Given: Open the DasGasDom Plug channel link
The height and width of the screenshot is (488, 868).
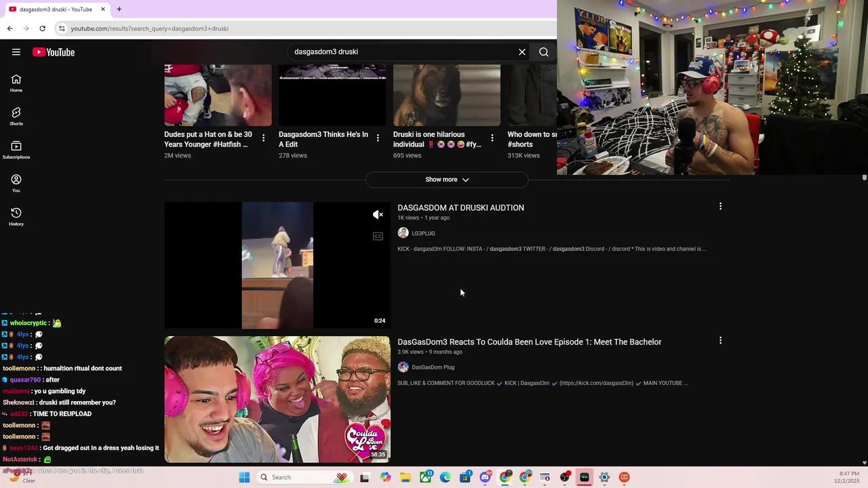Looking at the screenshot, I should [x=433, y=367].
